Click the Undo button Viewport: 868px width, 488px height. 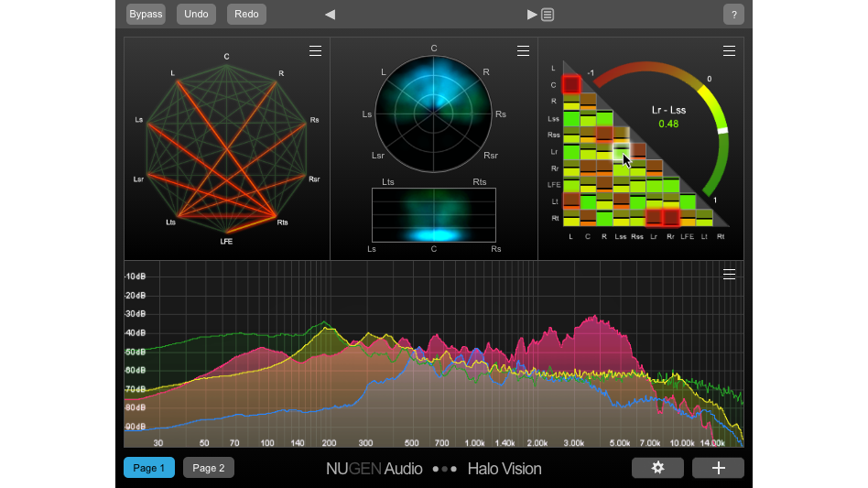pos(196,15)
